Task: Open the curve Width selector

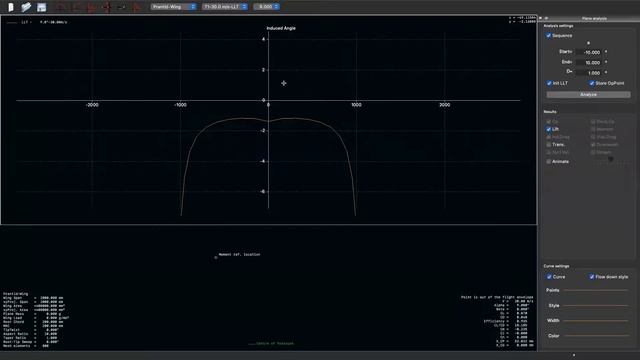Action: [x=596, y=320]
